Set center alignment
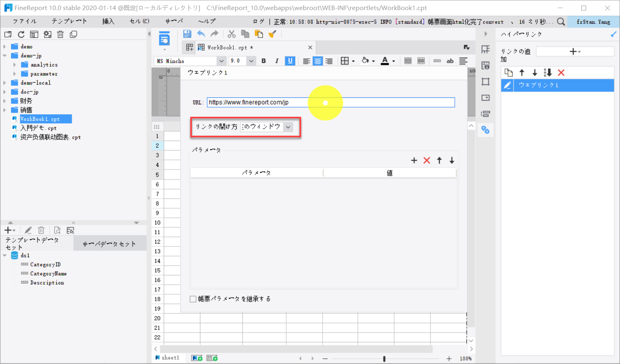The height and width of the screenshot is (364, 620). [318, 61]
